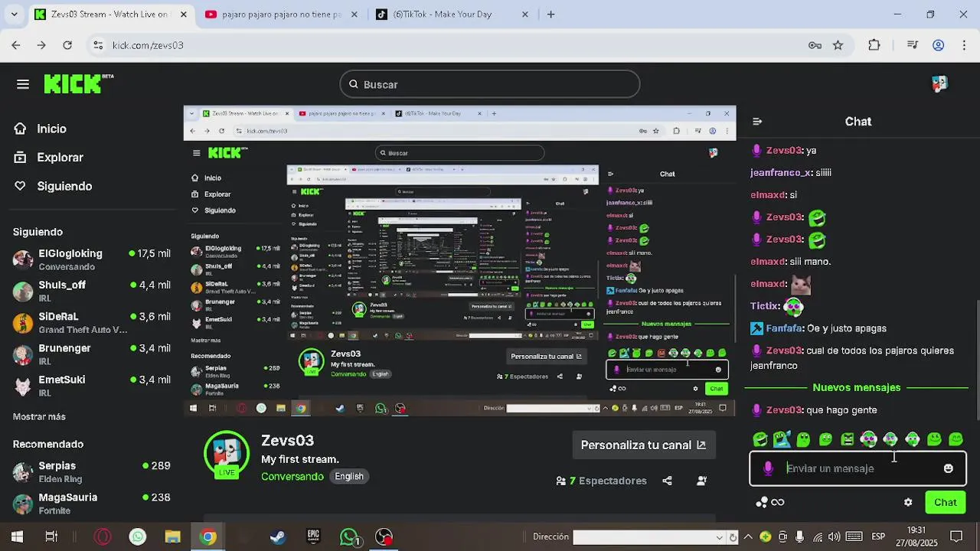Reload the kick.com page
This screenshot has height=551, width=980.
(67, 45)
